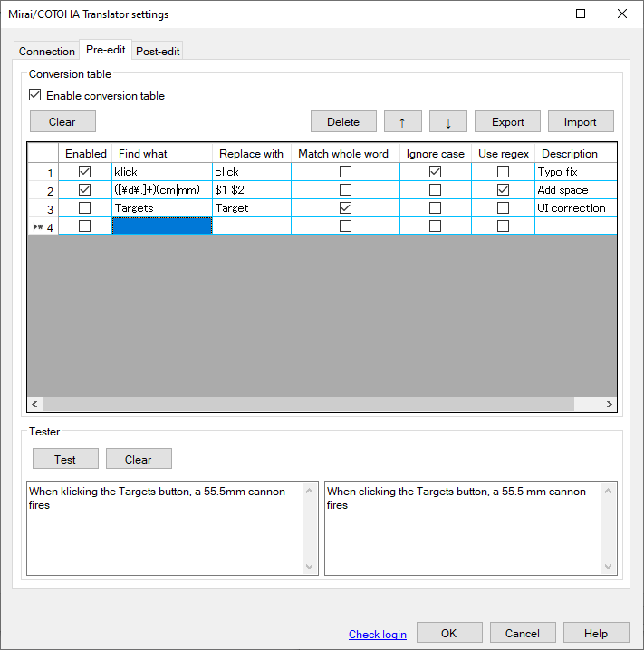Uncheck Enabled for the klick row
Screen dimensions: 644x650
85,172
